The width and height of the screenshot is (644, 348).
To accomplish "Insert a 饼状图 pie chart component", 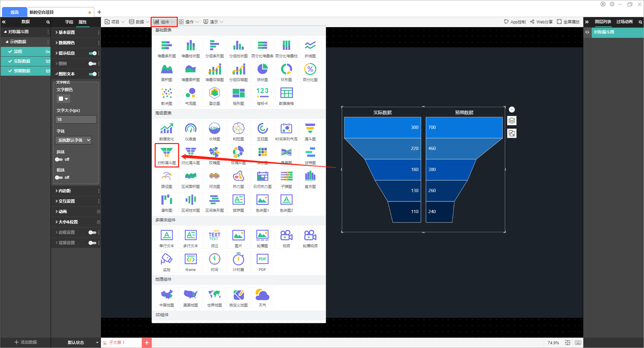I will coord(262,72).
